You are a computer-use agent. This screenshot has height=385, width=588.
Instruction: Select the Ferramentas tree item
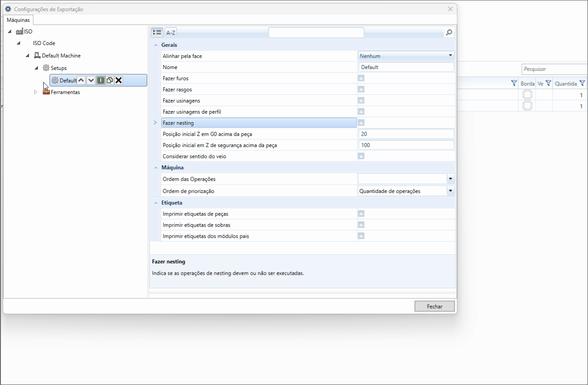pos(65,92)
